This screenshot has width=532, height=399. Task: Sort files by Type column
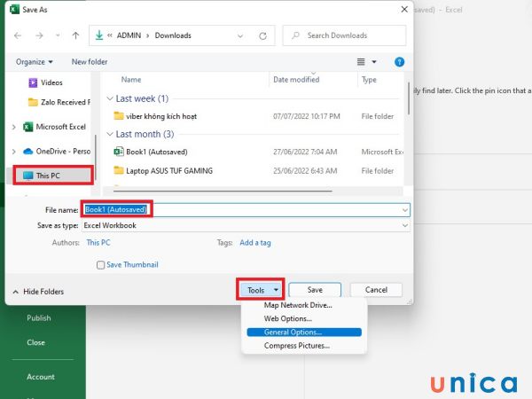(x=369, y=80)
